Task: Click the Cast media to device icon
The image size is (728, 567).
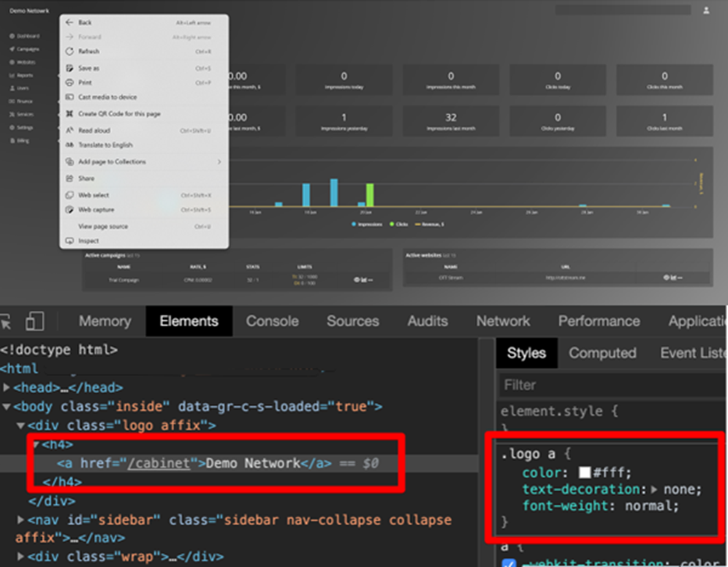Action: click(69, 97)
